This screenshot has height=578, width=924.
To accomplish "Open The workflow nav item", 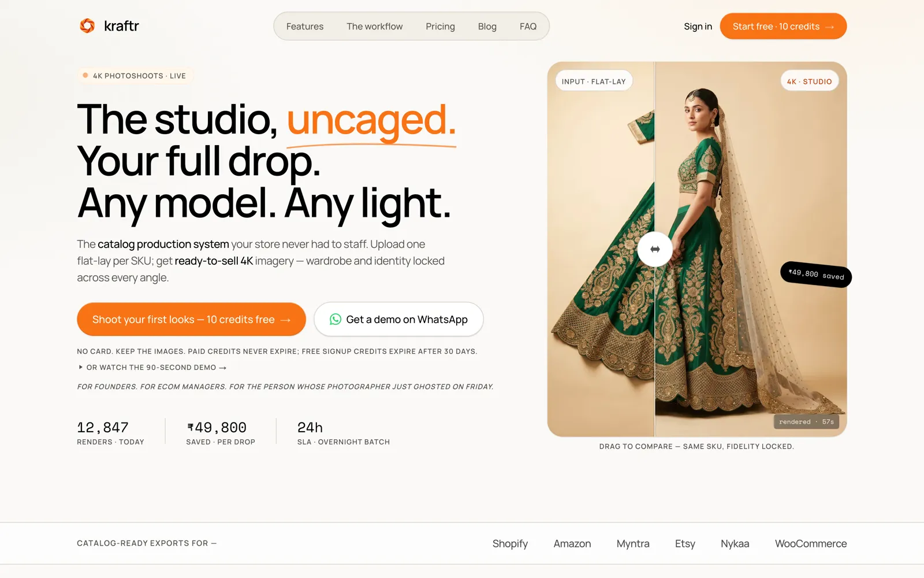I will pos(375,27).
